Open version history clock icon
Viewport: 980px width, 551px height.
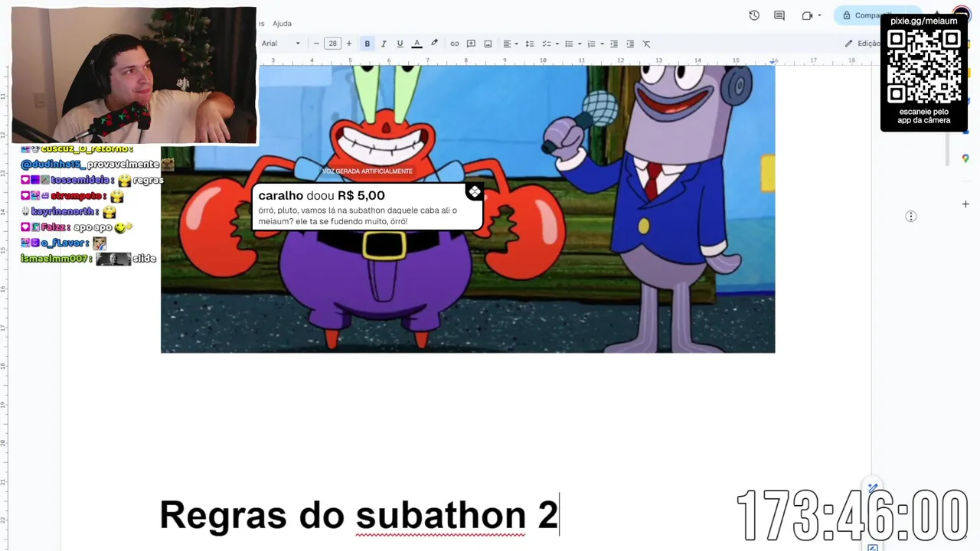(x=754, y=15)
